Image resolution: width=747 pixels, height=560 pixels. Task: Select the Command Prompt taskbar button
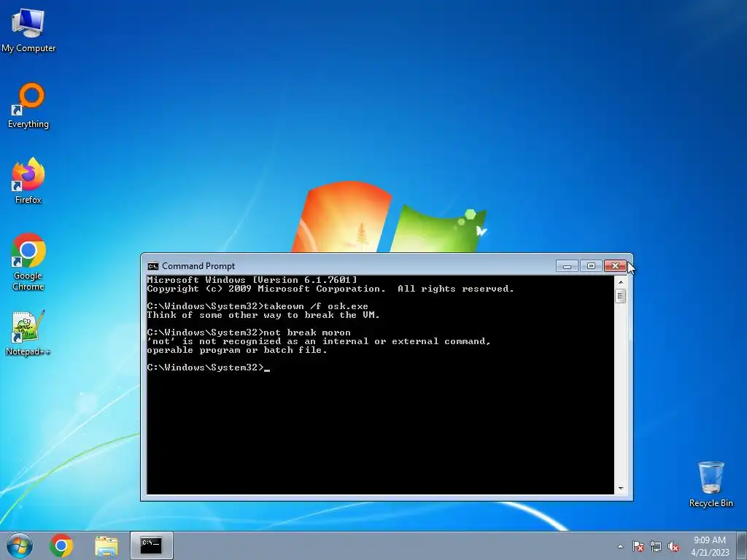click(152, 545)
